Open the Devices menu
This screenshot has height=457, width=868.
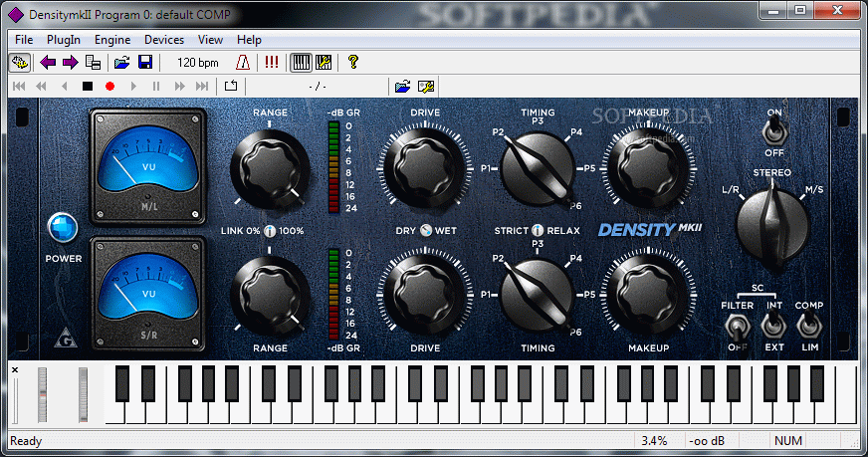point(164,40)
